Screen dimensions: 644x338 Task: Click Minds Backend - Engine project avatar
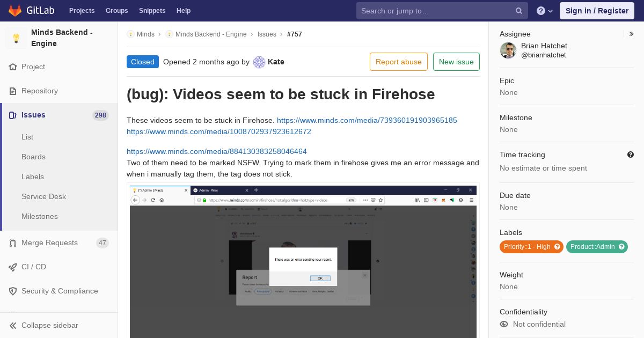point(16,38)
